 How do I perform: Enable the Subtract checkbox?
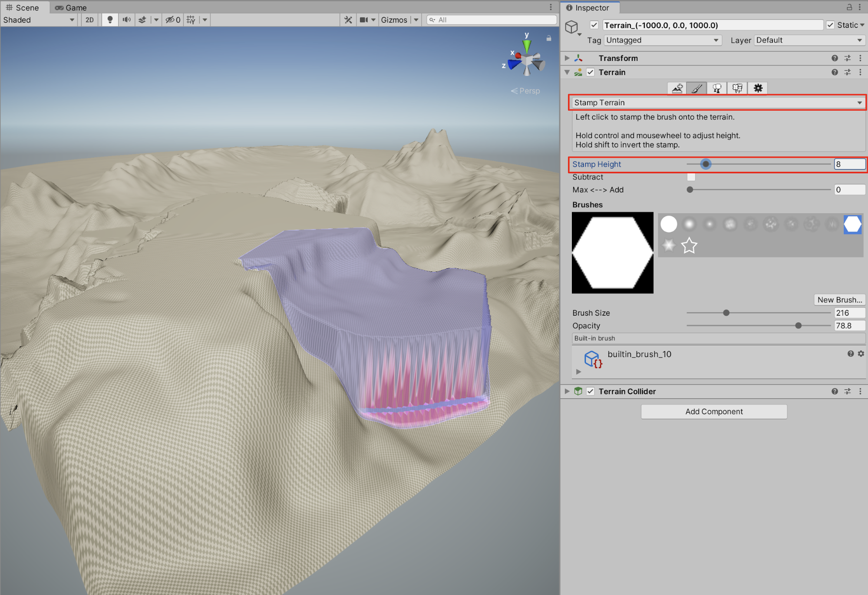691,177
